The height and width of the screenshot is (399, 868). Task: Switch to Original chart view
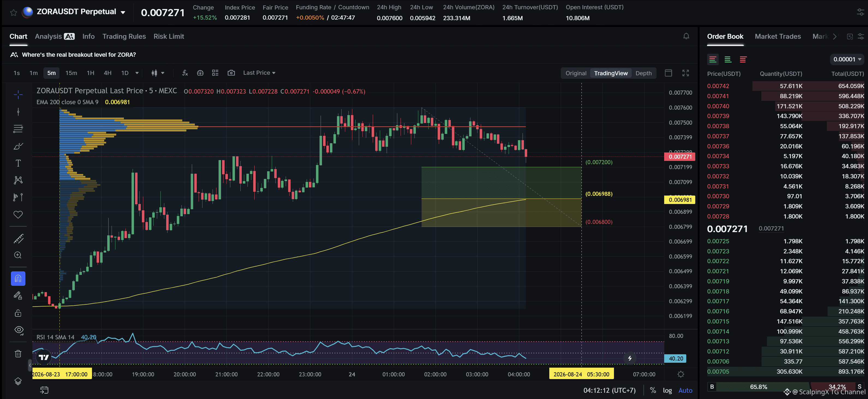[x=575, y=73]
